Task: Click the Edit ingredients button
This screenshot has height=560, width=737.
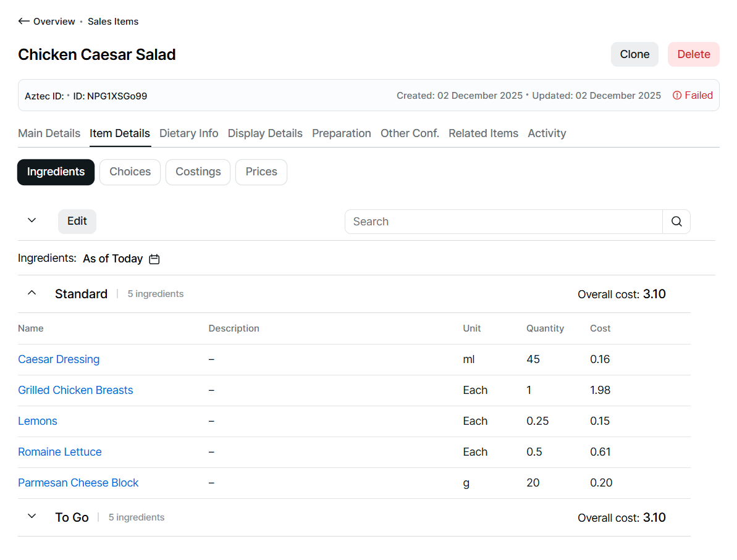Action: [77, 222]
